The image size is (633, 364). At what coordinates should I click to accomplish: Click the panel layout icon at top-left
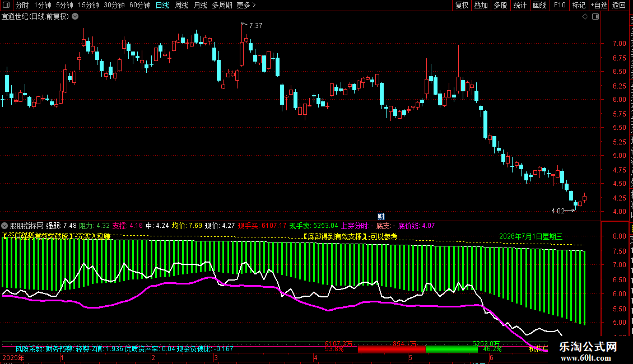pyautogui.click(x=6, y=5)
